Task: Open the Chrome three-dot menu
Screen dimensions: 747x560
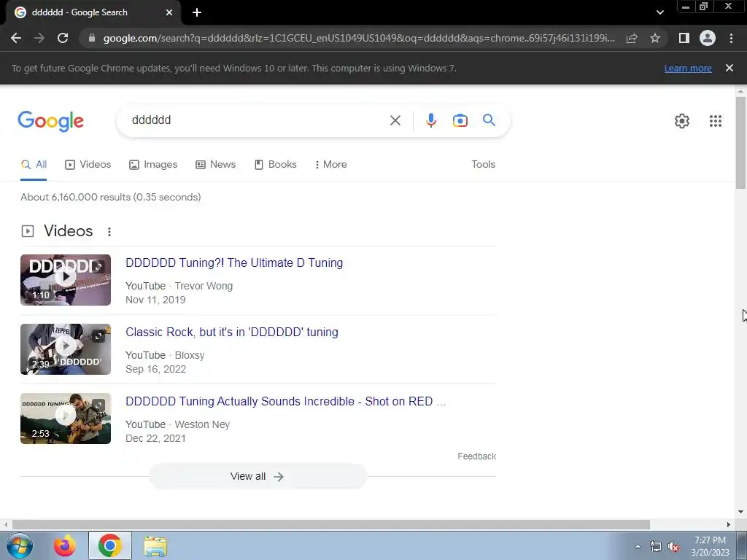Action: tap(731, 38)
